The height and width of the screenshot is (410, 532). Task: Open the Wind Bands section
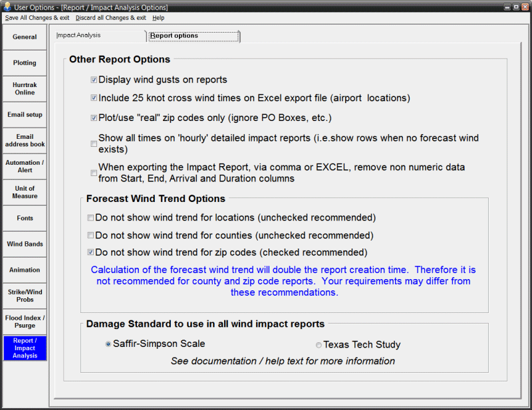pos(25,244)
